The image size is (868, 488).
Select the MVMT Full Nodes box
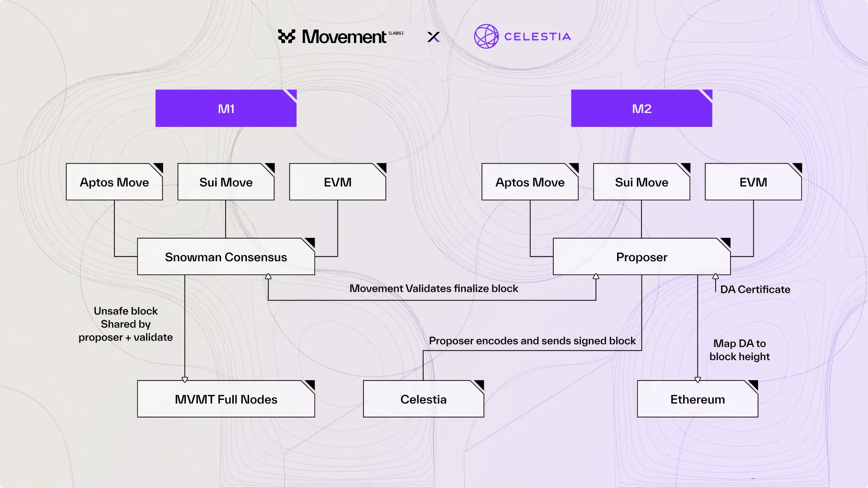click(x=226, y=399)
